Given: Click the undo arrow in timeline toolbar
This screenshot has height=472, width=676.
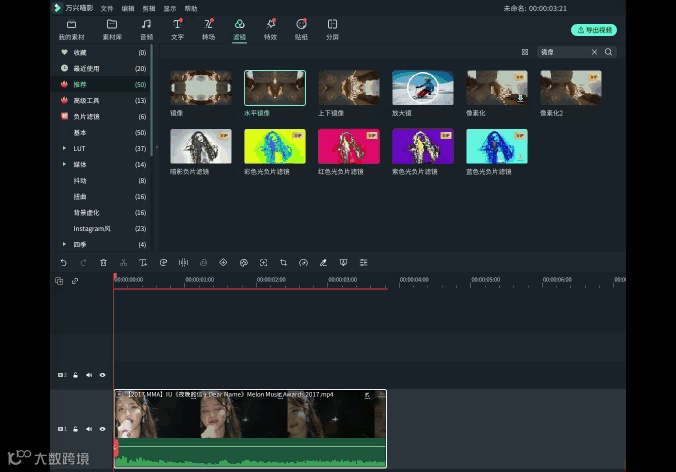Looking at the screenshot, I should 63,262.
